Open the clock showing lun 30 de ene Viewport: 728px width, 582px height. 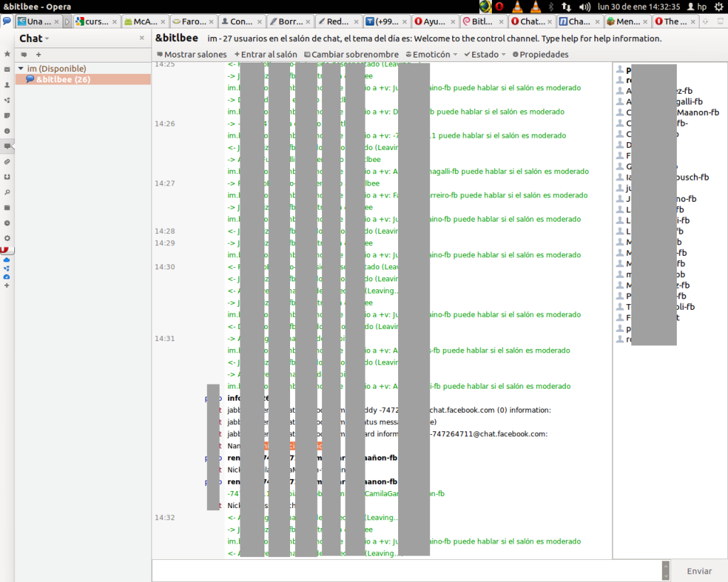639,6
